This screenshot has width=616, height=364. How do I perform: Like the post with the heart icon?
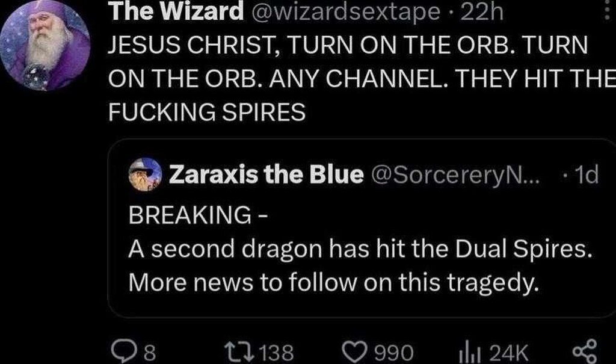point(359,351)
